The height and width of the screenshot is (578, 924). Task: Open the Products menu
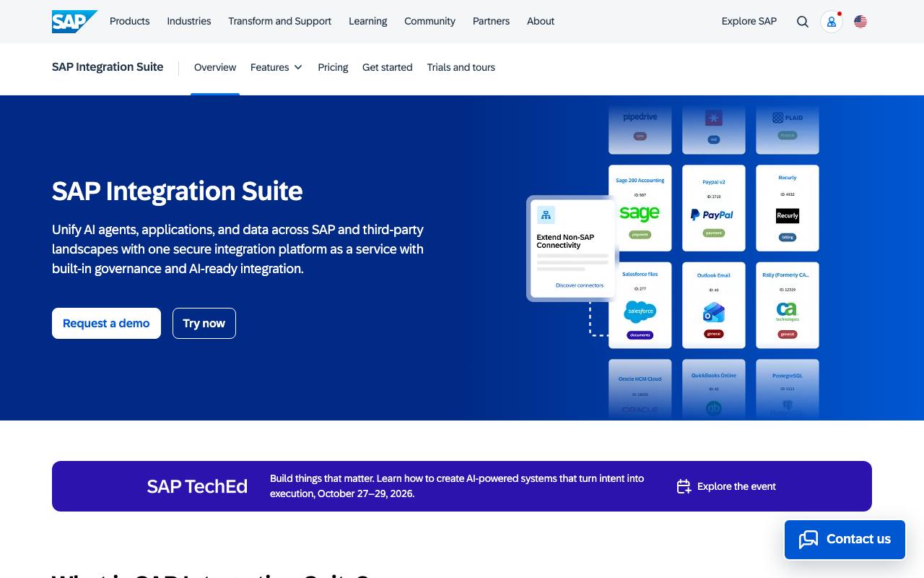click(130, 22)
